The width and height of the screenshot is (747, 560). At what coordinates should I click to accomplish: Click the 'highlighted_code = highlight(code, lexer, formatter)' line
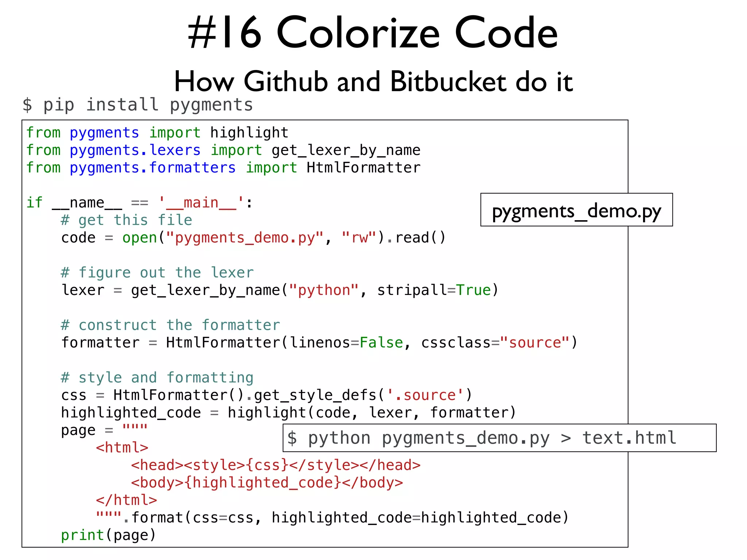[289, 413]
